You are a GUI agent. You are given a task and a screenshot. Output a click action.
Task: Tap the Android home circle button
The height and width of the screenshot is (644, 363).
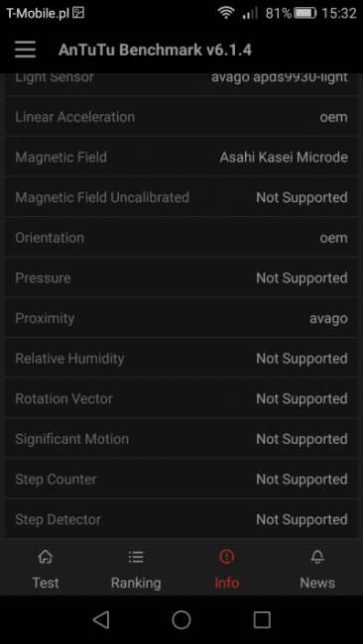point(181,619)
